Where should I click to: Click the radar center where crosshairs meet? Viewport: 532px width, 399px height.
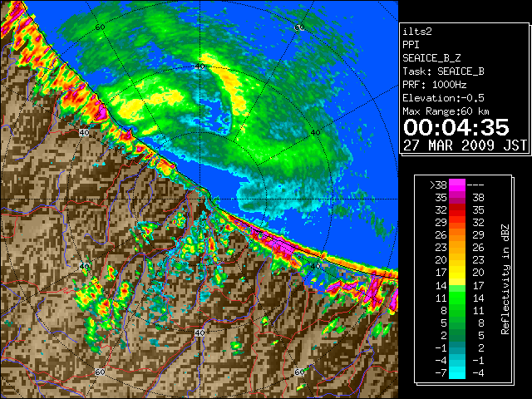(x=199, y=199)
